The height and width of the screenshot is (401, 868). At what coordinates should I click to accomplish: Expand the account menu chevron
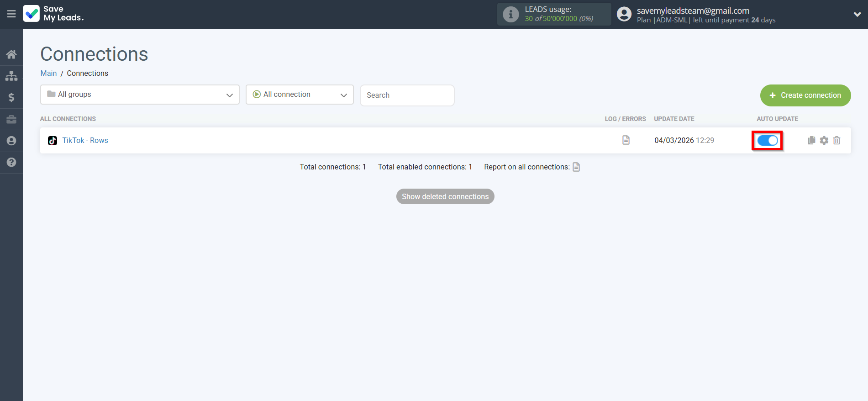click(x=857, y=14)
